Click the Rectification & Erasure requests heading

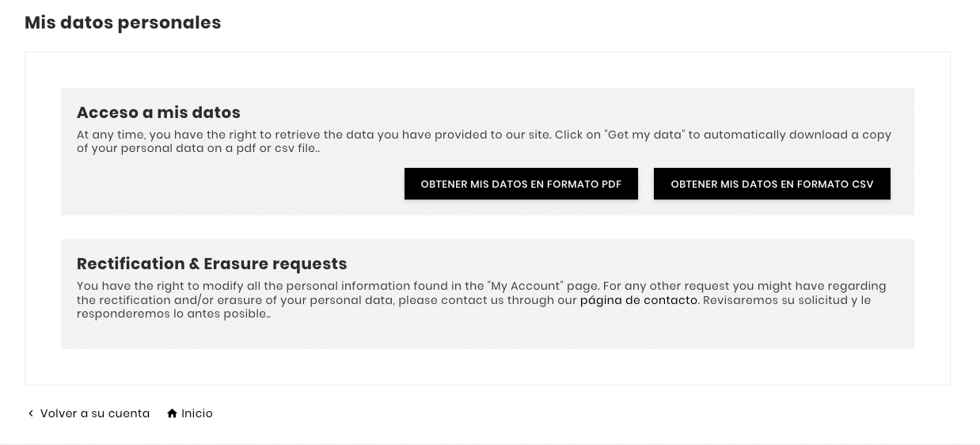coord(211,264)
